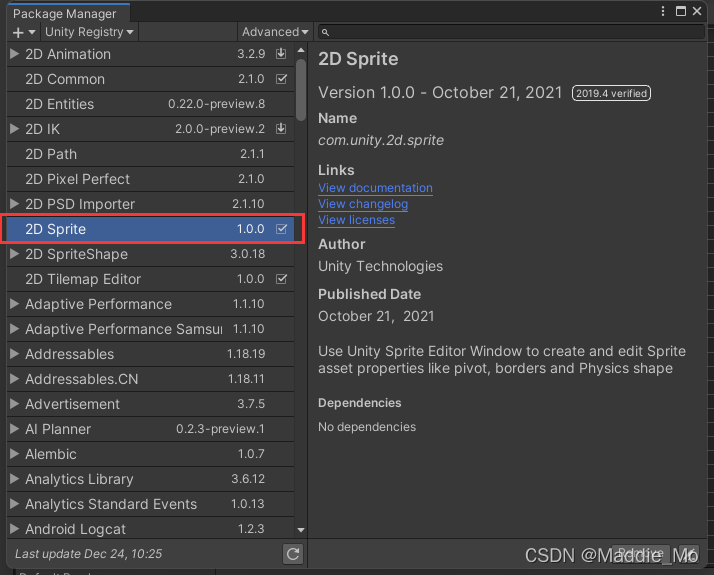Select the 2D Animation package

tap(150, 54)
